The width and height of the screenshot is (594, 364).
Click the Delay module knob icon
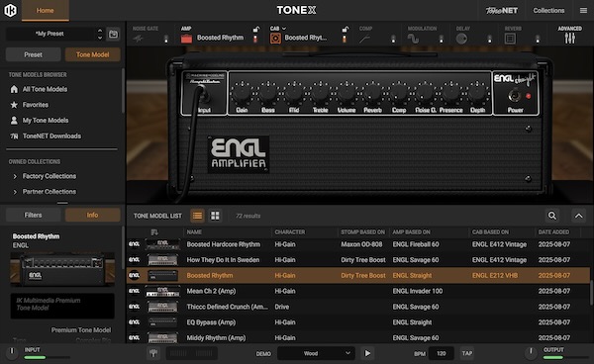(x=461, y=39)
